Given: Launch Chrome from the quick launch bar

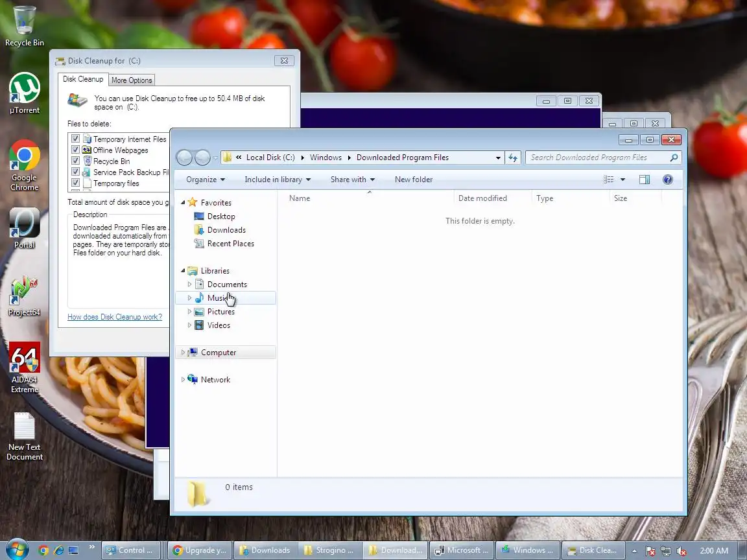Looking at the screenshot, I should point(43,550).
